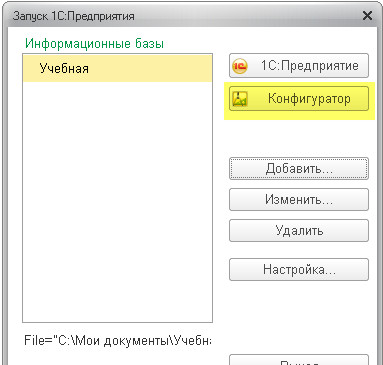Click the Удалить button

coord(299,231)
